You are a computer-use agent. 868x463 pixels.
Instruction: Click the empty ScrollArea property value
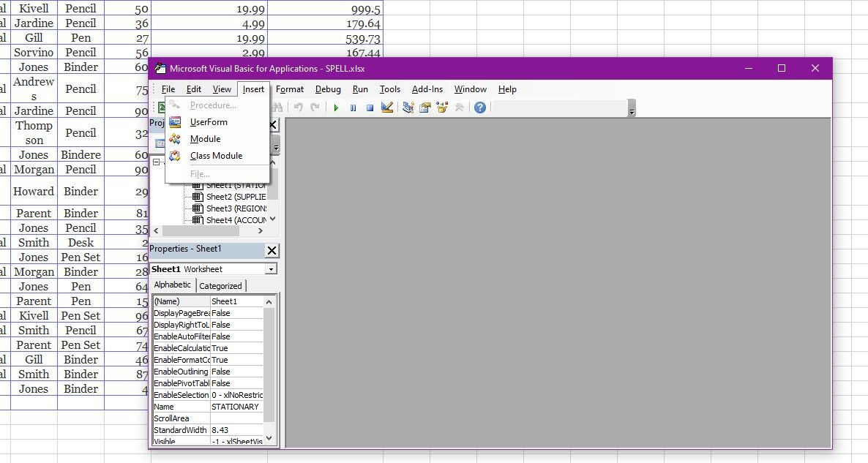(x=236, y=418)
